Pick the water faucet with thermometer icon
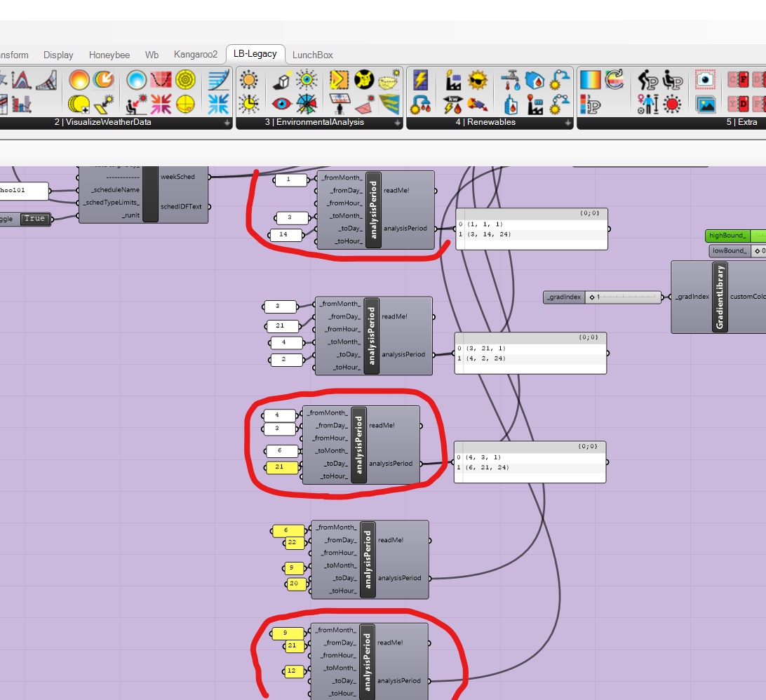 click(511, 80)
